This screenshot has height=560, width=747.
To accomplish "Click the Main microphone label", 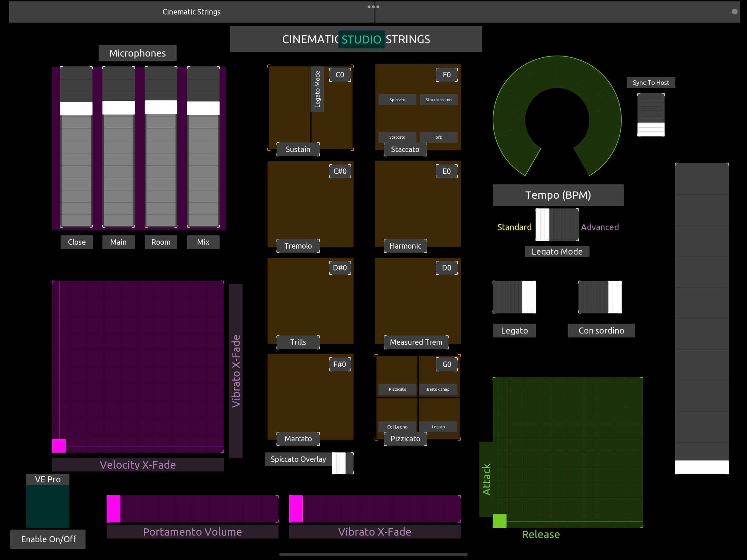I will click(119, 242).
